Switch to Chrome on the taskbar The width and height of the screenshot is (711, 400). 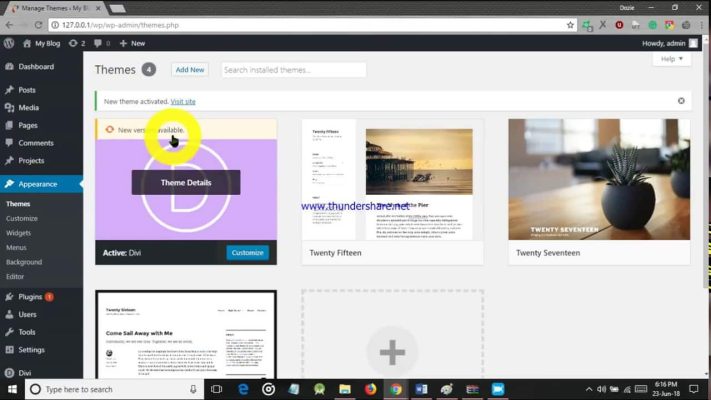[396, 389]
